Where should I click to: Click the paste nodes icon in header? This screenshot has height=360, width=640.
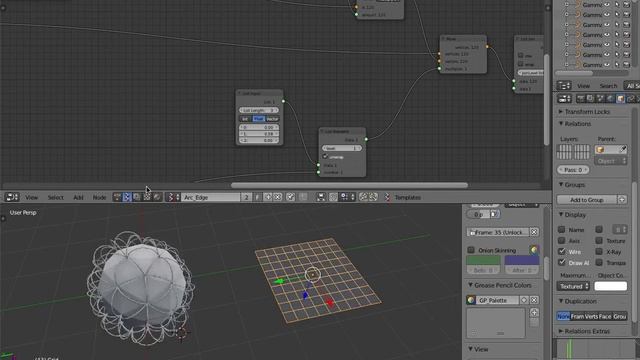[373, 197]
